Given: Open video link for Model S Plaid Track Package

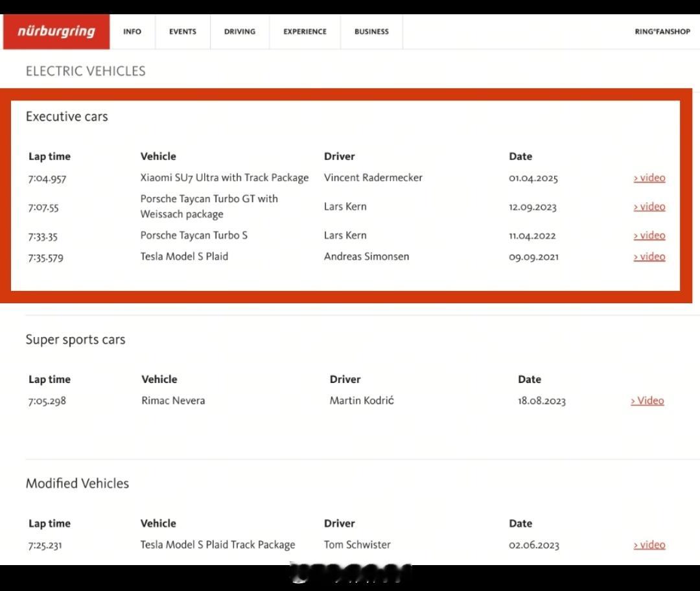Looking at the screenshot, I should click(649, 545).
